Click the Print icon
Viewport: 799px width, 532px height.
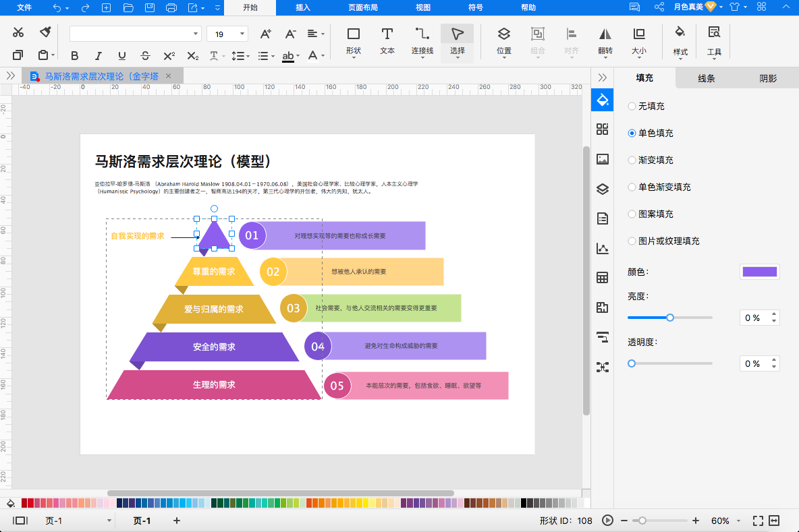pyautogui.click(x=171, y=7)
